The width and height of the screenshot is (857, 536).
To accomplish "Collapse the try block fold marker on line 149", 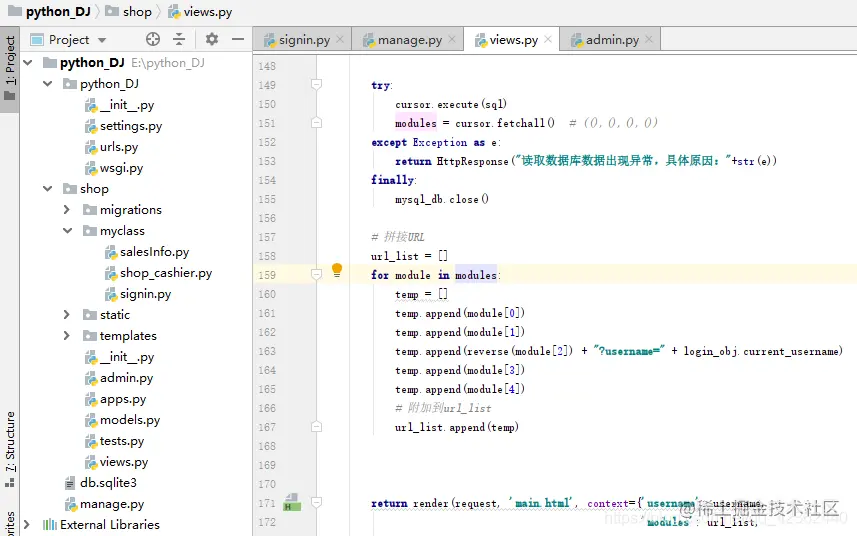I will point(316,84).
